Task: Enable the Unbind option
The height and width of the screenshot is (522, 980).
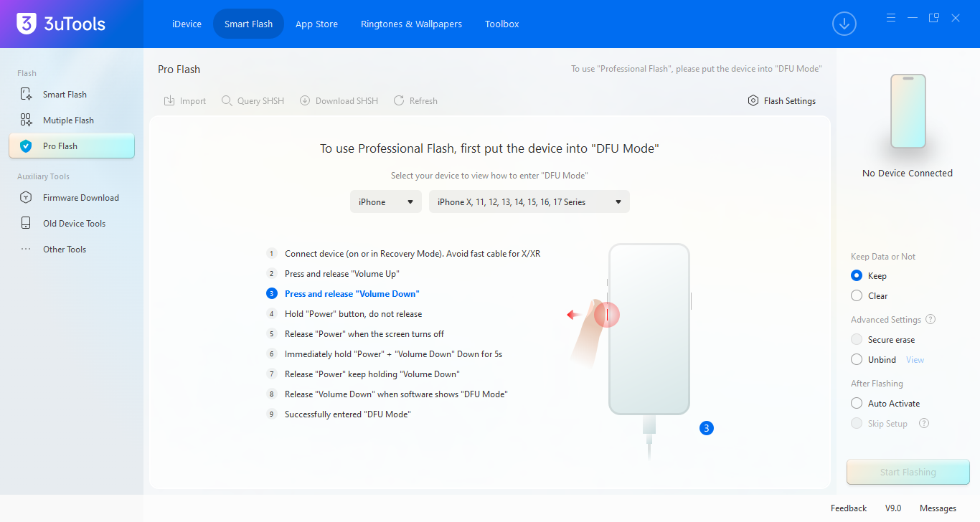Action: pyautogui.click(x=857, y=360)
